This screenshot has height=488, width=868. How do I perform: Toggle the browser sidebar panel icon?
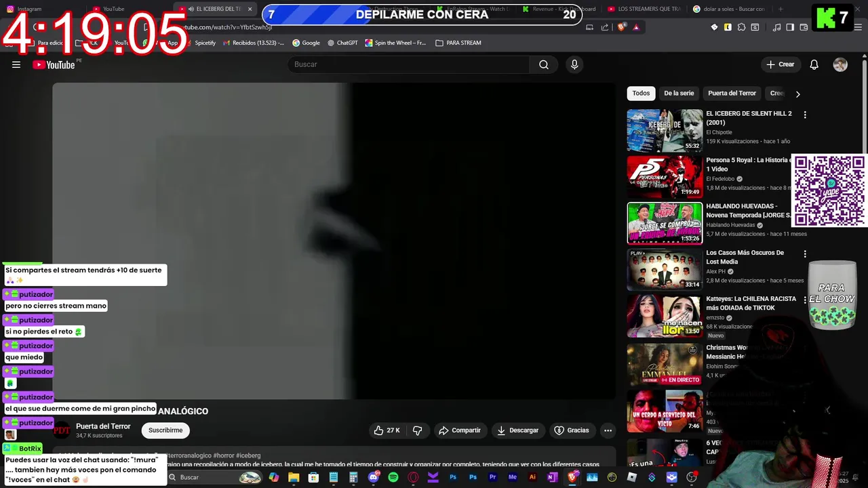pyautogui.click(x=790, y=27)
